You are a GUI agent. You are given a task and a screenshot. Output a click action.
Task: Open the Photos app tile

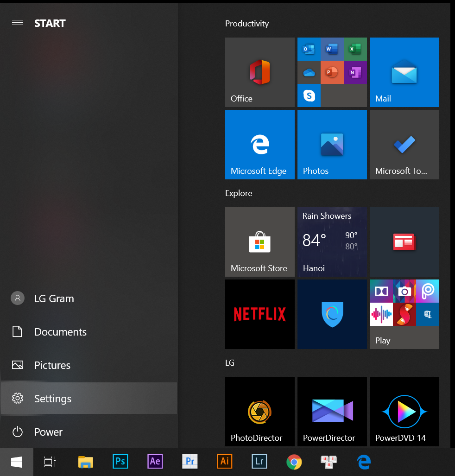[332, 145]
